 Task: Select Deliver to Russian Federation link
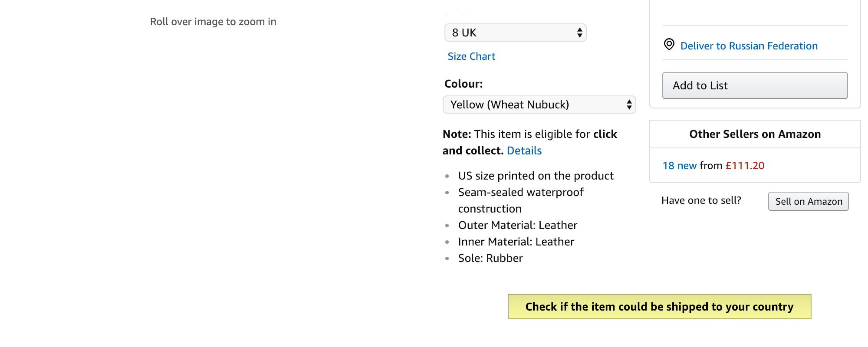749,46
